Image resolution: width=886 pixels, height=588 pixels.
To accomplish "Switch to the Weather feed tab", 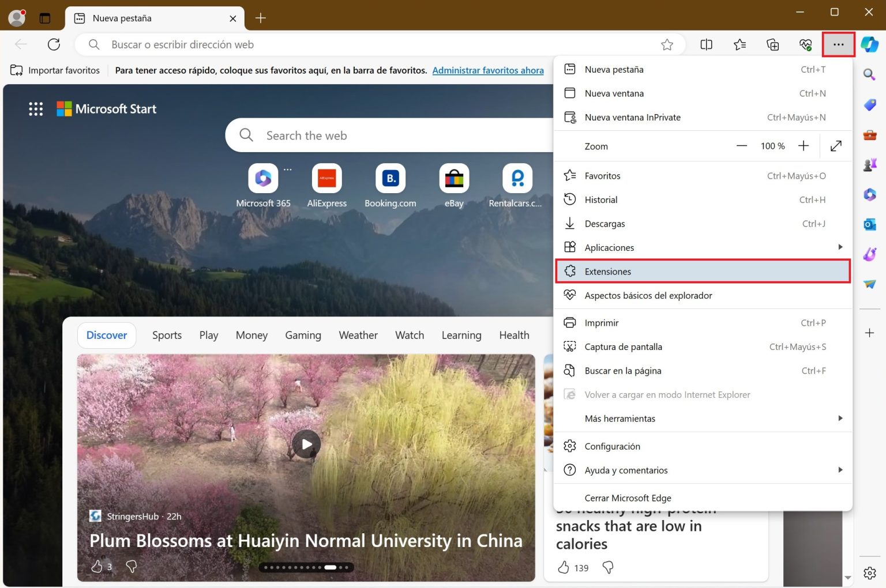I will 358,336.
